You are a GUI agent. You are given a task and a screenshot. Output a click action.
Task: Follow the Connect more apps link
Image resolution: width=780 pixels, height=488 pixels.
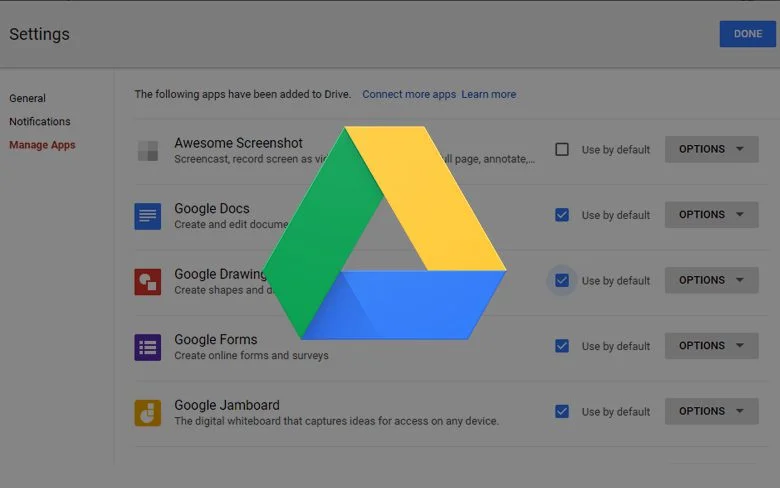(409, 94)
